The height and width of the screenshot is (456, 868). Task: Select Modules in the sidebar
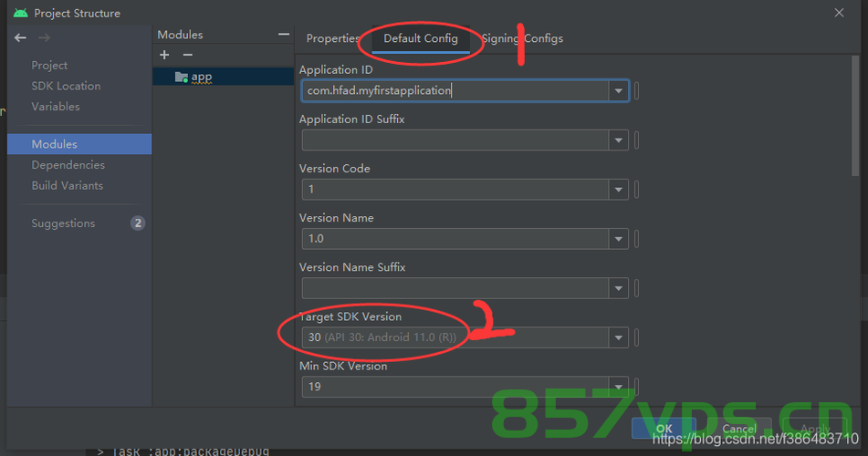(79, 144)
